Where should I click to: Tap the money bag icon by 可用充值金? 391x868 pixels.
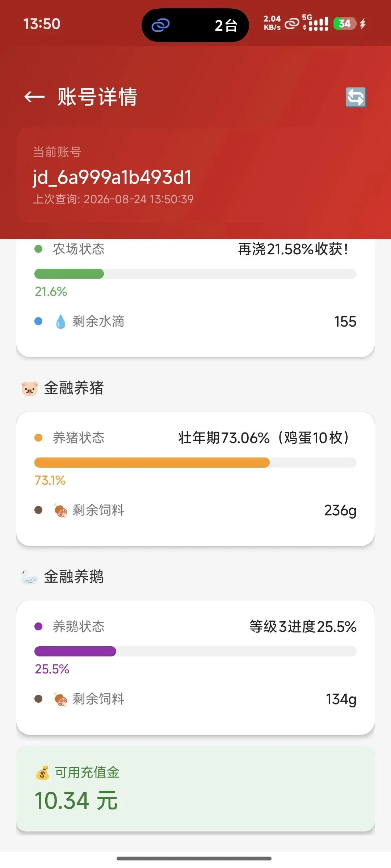point(43,773)
